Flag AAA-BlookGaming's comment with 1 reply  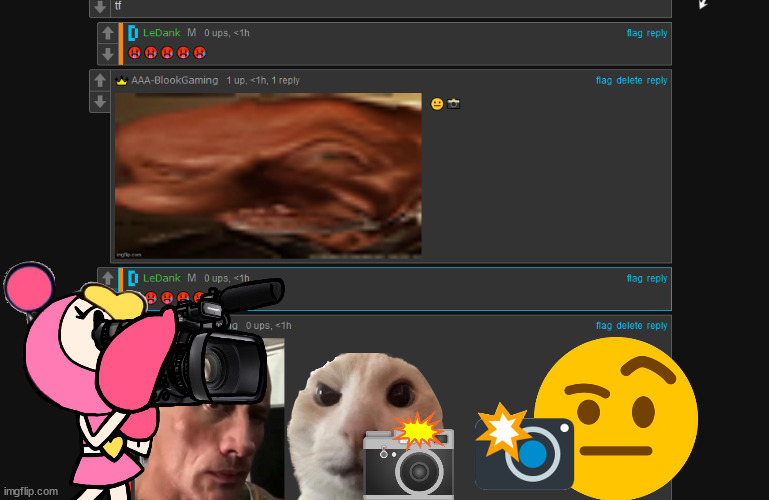pyautogui.click(x=604, y=80)
